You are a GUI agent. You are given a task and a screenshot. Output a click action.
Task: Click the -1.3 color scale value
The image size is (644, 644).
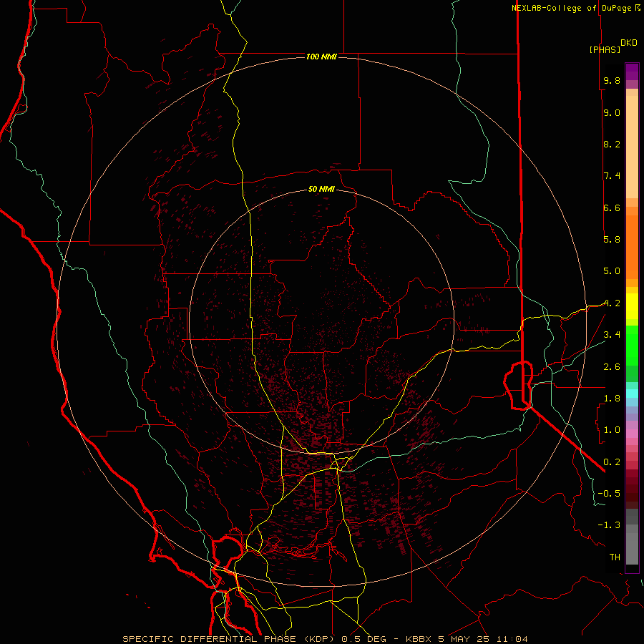coord(609,525)
